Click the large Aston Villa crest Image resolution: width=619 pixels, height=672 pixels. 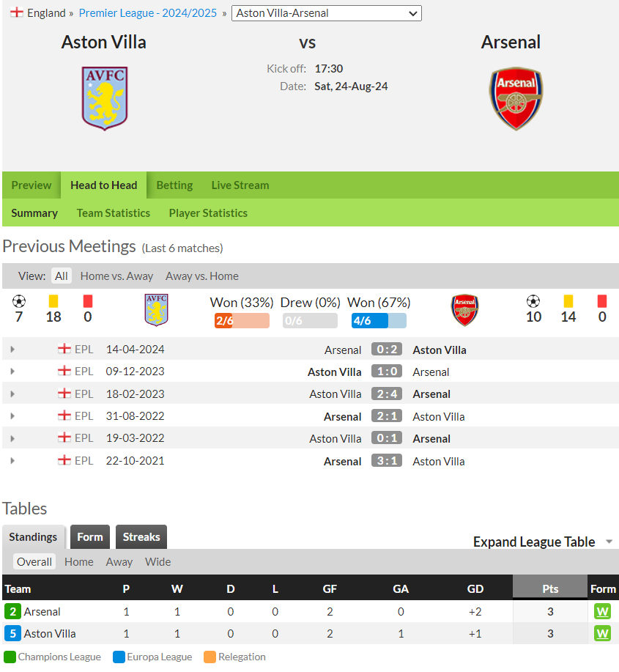pyautogui.click(x=105, y=98)
